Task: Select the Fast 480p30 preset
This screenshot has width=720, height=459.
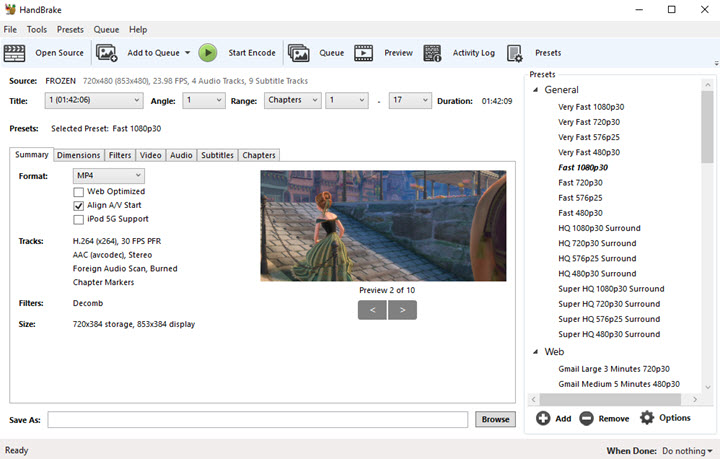Action: 580,213
